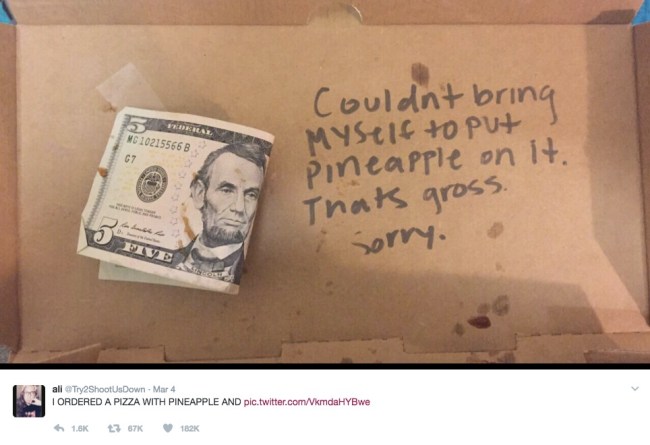
Task: Click the 182K likes count
Action: click(x=190, y=428)
